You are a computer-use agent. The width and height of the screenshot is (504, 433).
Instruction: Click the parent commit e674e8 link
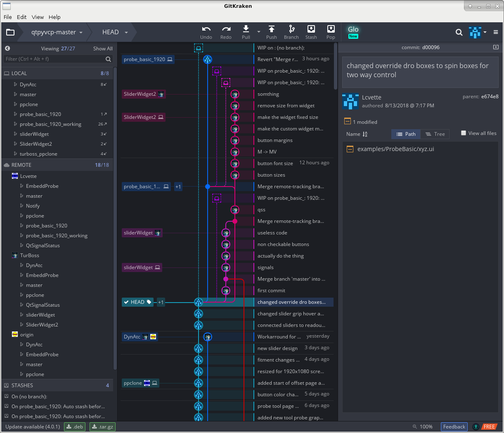(490, 97)
